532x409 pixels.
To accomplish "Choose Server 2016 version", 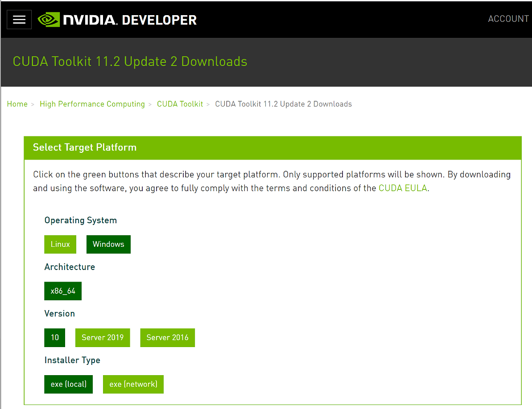I will tap(167, 337).
